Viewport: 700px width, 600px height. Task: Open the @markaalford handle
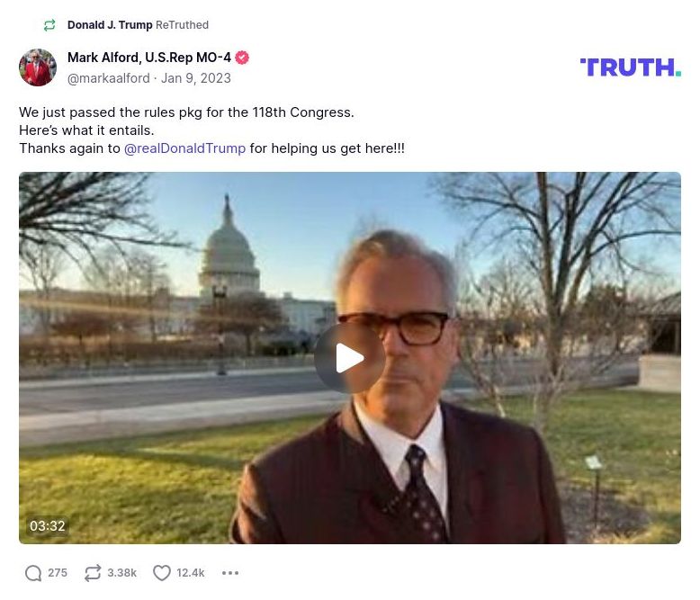[108, 78]
